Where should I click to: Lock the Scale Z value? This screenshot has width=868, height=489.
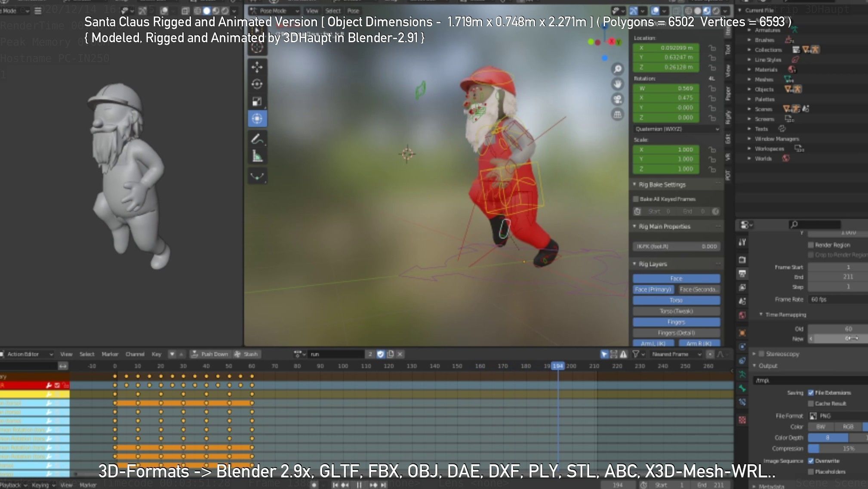712,169
